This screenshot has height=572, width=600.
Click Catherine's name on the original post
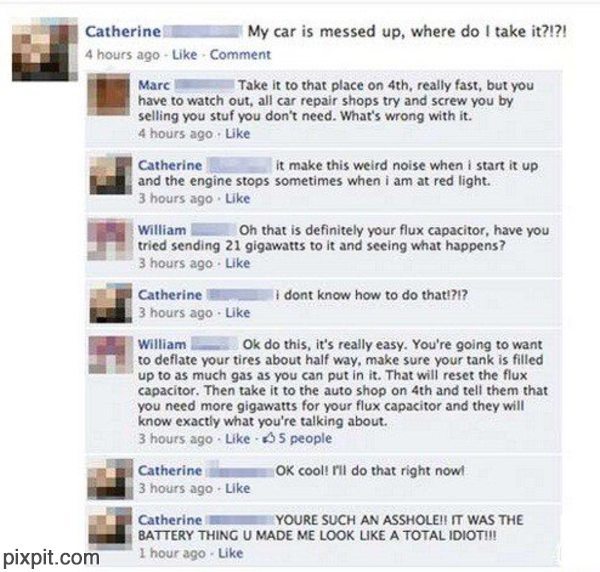tap(123, 31)
